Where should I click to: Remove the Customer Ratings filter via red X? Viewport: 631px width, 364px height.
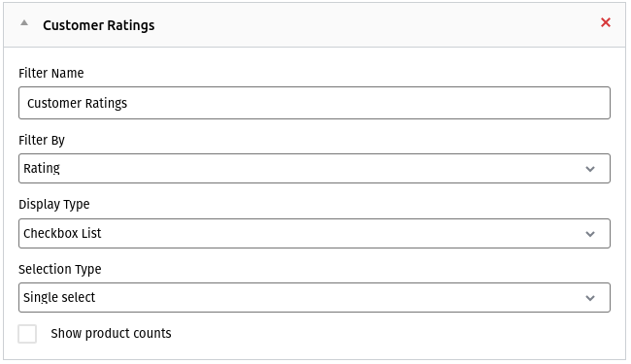click(605, 22)
